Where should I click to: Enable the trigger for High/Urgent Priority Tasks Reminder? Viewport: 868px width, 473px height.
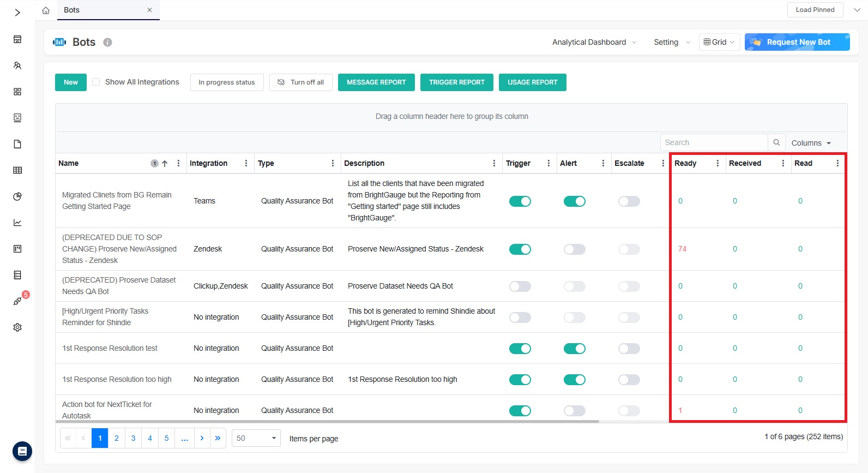point(520,318)
